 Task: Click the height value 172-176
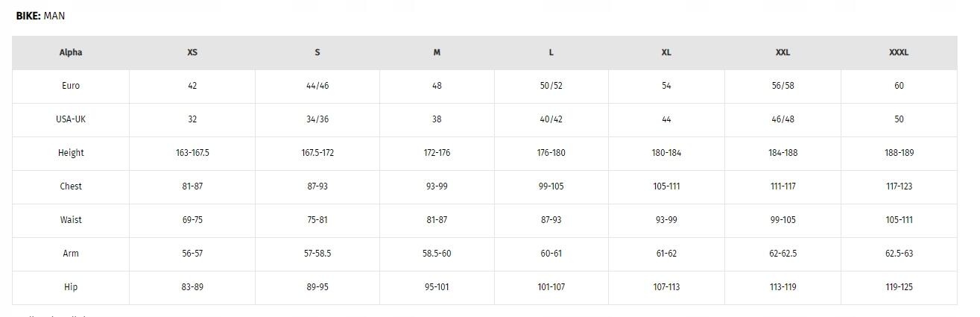[x=437, y=153]
